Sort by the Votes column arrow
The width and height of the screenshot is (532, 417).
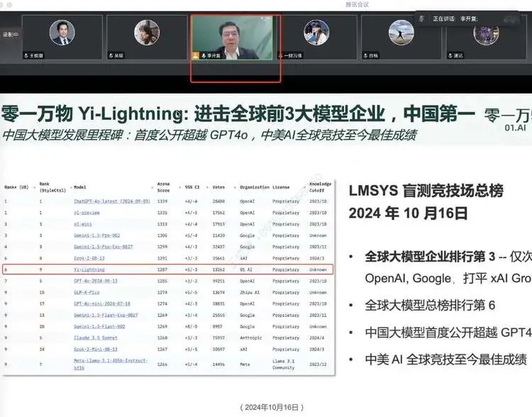(235, 187)
